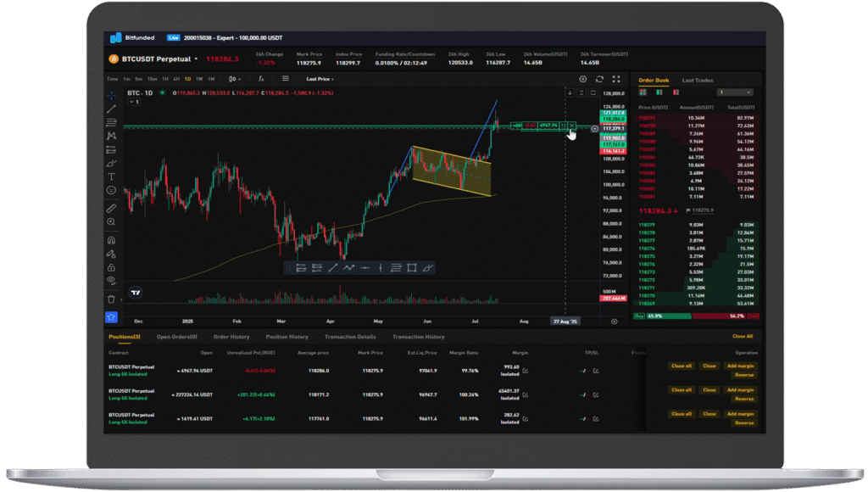This screenshot has width=868, height=492.
Task: Toggle lock all drawings
Action: (111, 267)
